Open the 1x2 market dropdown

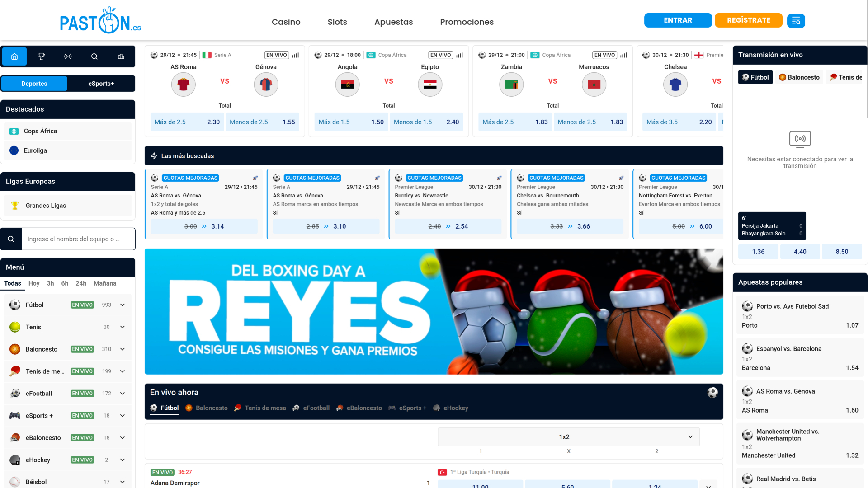(568, 437)
